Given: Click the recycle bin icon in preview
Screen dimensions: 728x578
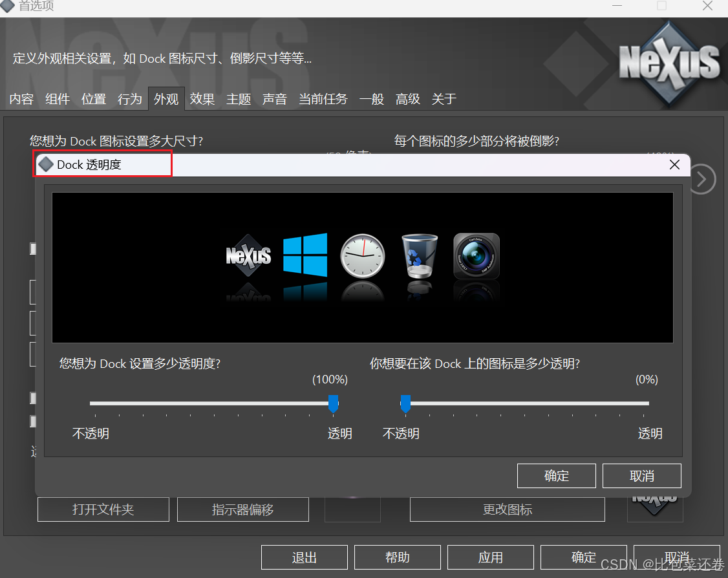Looking at the screenshot, I should click(419, 256).
